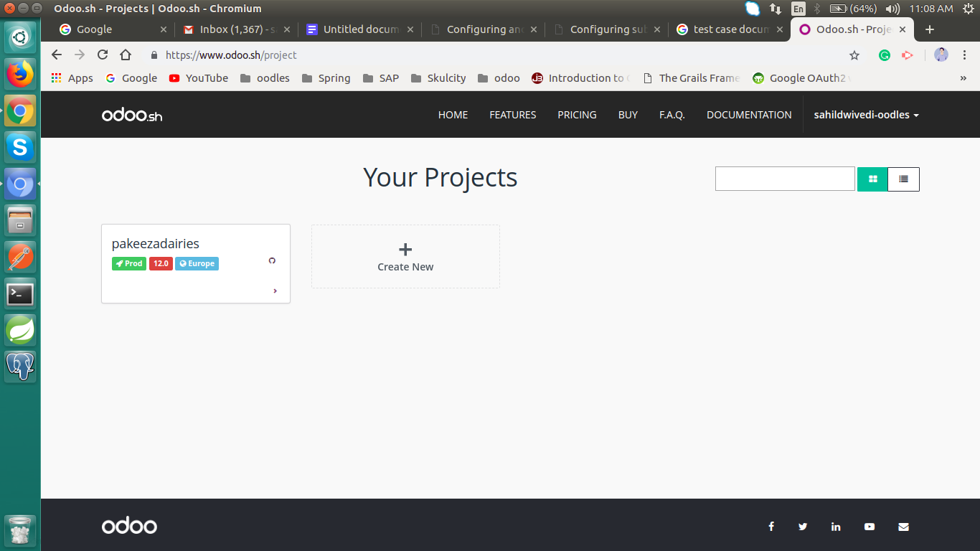The image size is (980, 551).
Task: Open Postman from the dock
Action: coord(20,258)
